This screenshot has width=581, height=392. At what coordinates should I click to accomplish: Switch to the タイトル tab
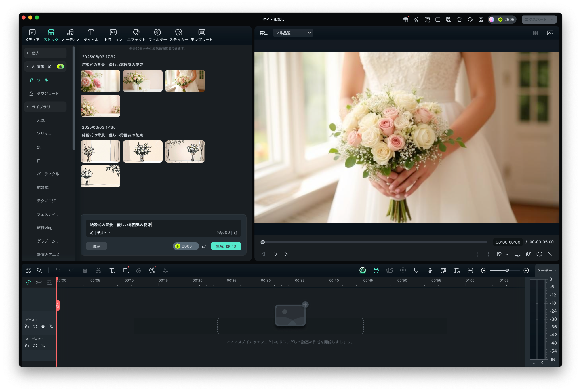[91, 35]
